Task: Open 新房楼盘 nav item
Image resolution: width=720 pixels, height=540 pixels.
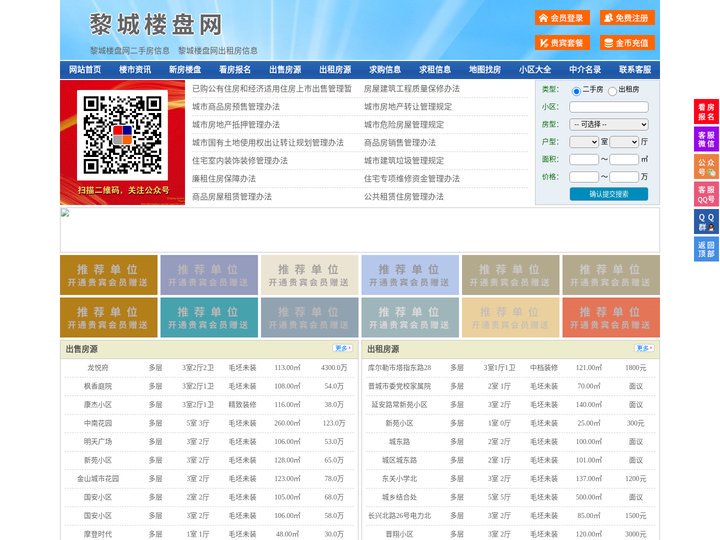Action: pyautogui.click(x=185, y=70)
